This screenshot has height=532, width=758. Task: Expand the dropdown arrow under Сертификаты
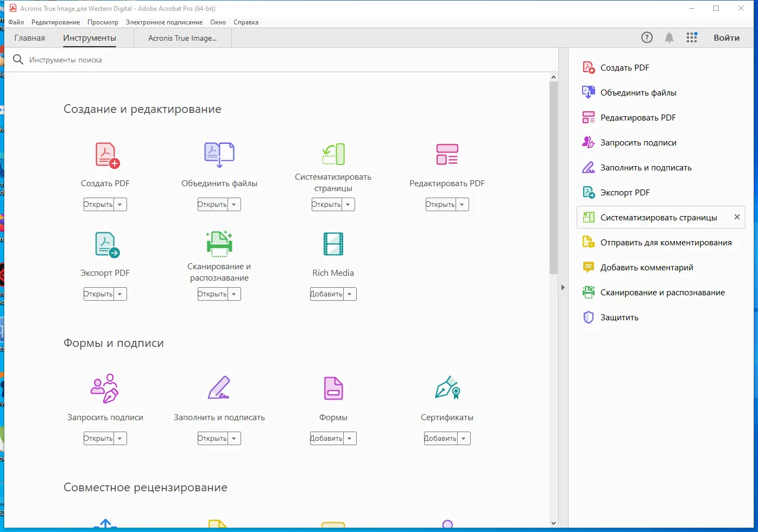(464, 439)
